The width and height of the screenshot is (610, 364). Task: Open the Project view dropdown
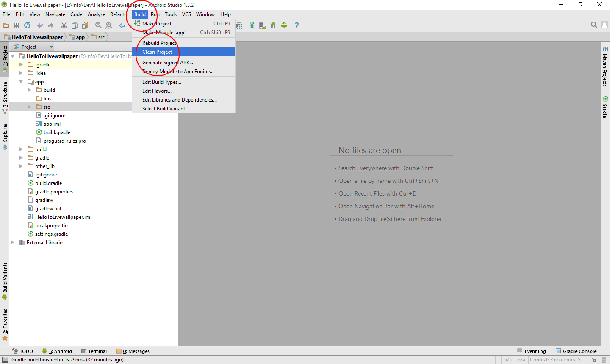33,47
